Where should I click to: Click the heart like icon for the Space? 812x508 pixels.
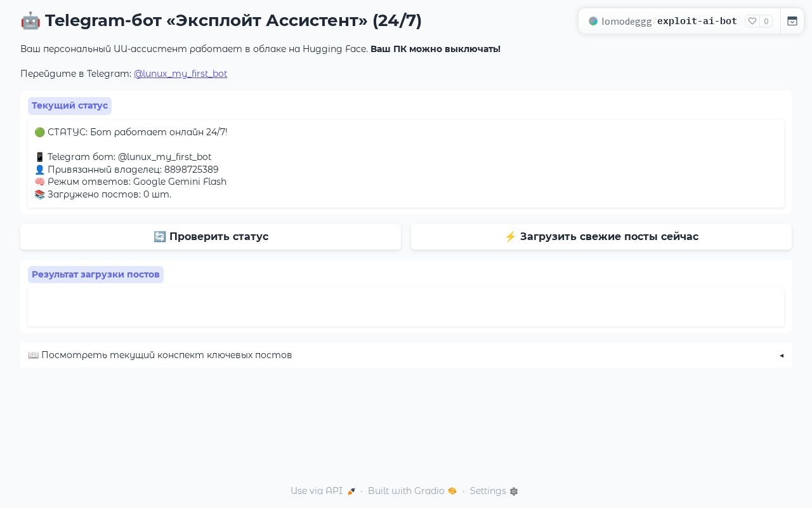pyautogui.click(x=752, y=21)
